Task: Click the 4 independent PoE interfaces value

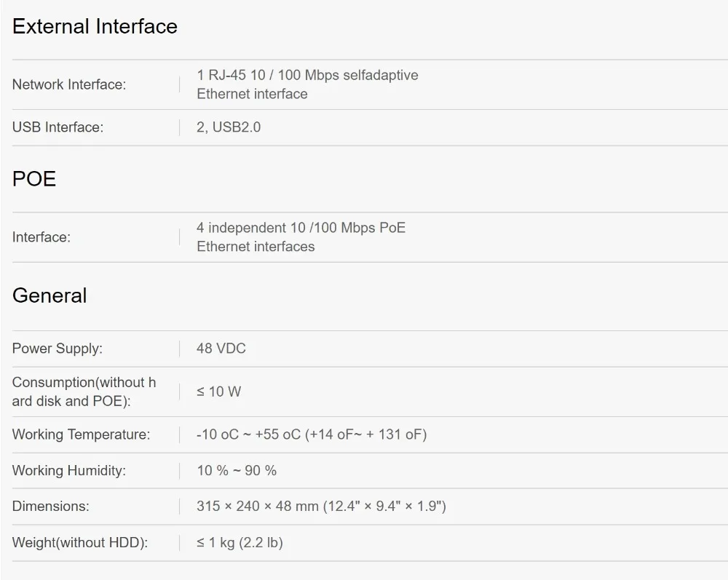Action: (301, 237)
